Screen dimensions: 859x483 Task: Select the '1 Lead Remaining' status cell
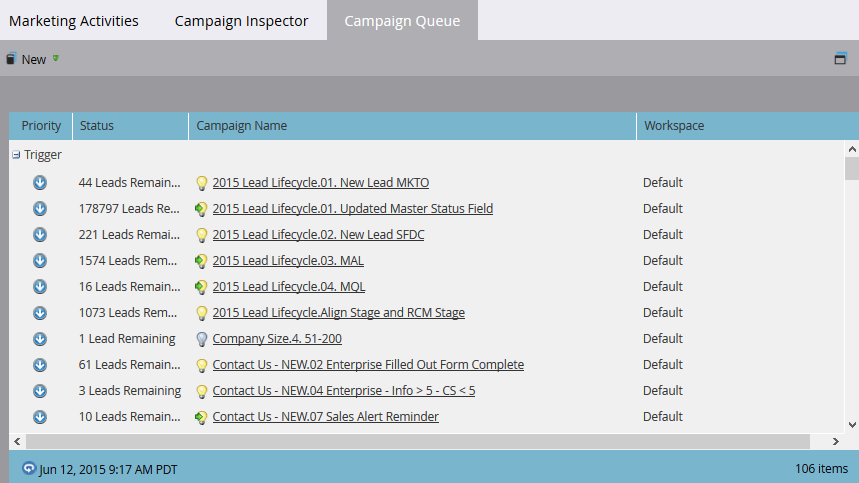pos(127,338)
